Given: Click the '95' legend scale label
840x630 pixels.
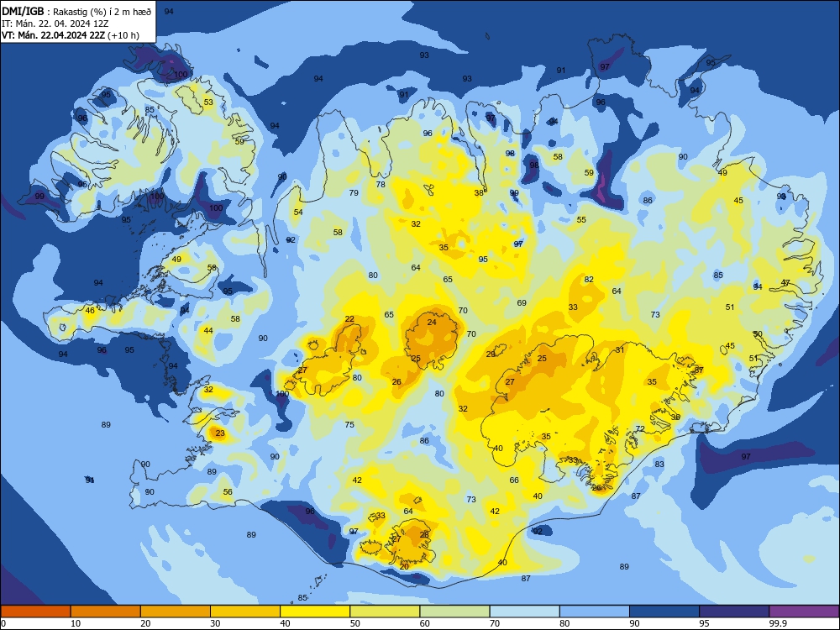Looking at the screenshot, I should click(x=704, y=623).
